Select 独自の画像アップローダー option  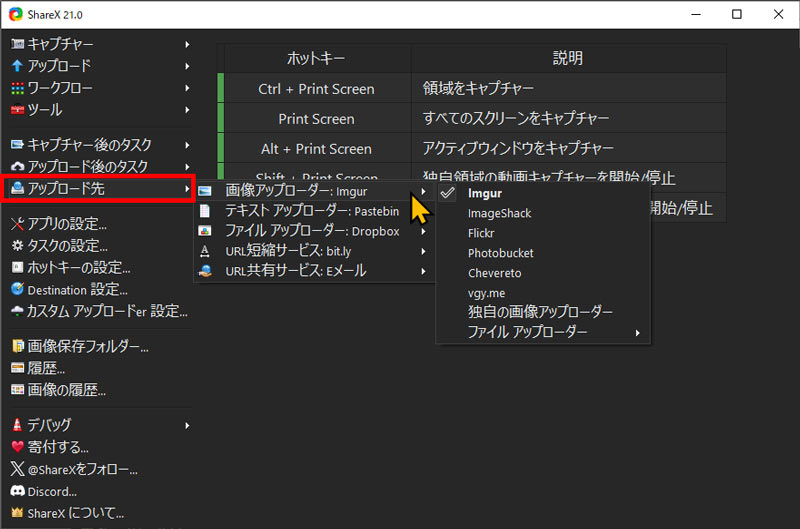[x=540, y=312]
